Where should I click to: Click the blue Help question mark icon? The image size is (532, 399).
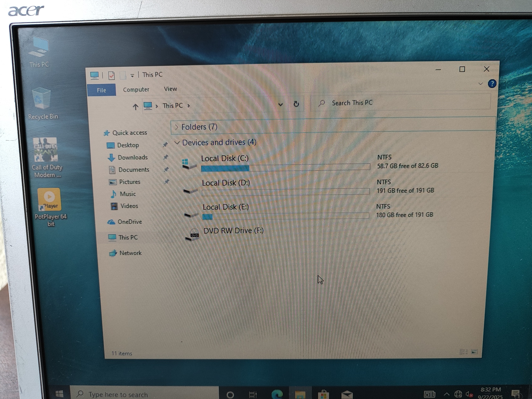tap(492, 84)
